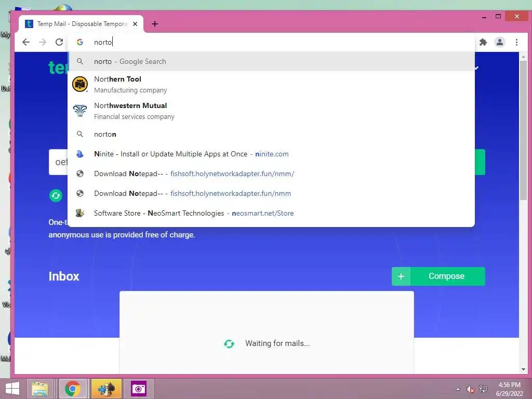Click the Google G icon in address bar

click(80, 42)
